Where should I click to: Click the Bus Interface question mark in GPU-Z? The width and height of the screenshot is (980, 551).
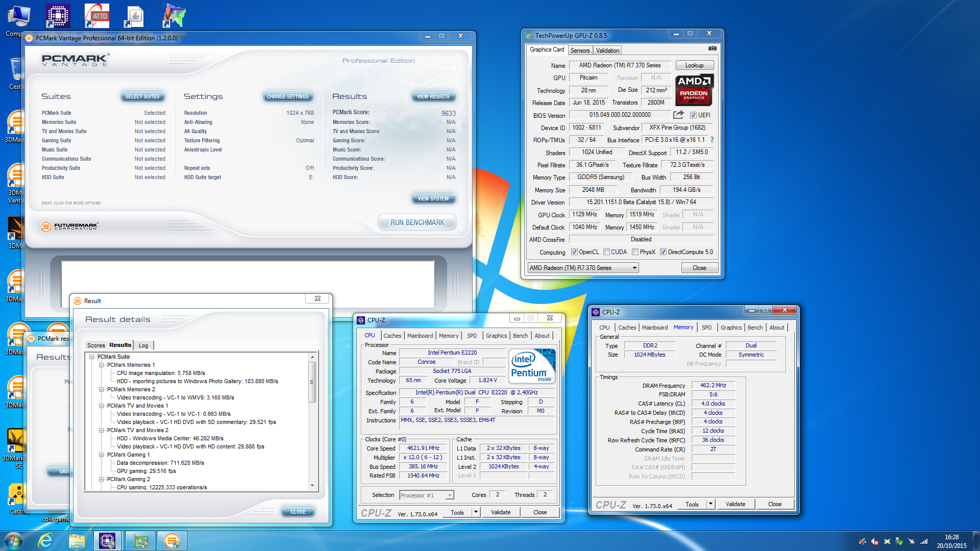tap(712, 140)
